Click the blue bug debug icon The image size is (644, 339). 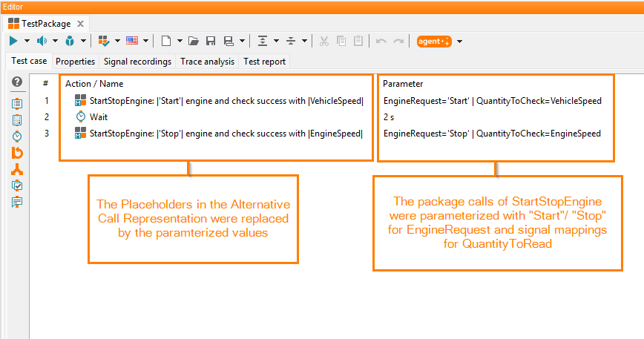coord(70,41)
